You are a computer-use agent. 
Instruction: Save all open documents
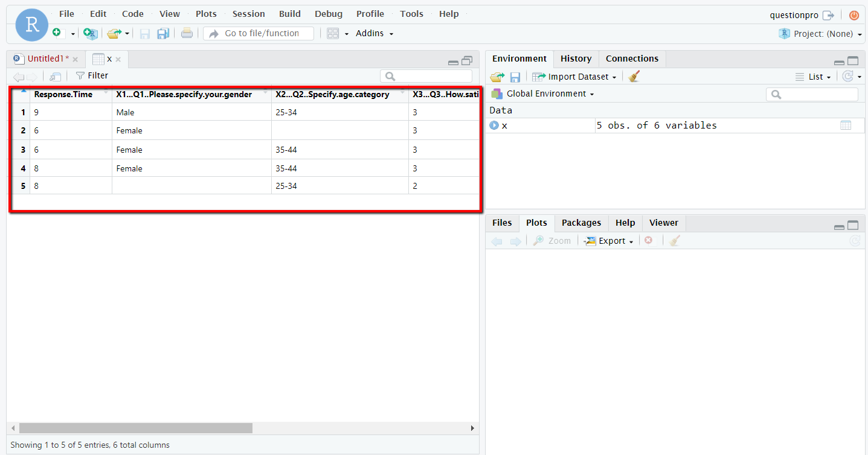[163, 34]
